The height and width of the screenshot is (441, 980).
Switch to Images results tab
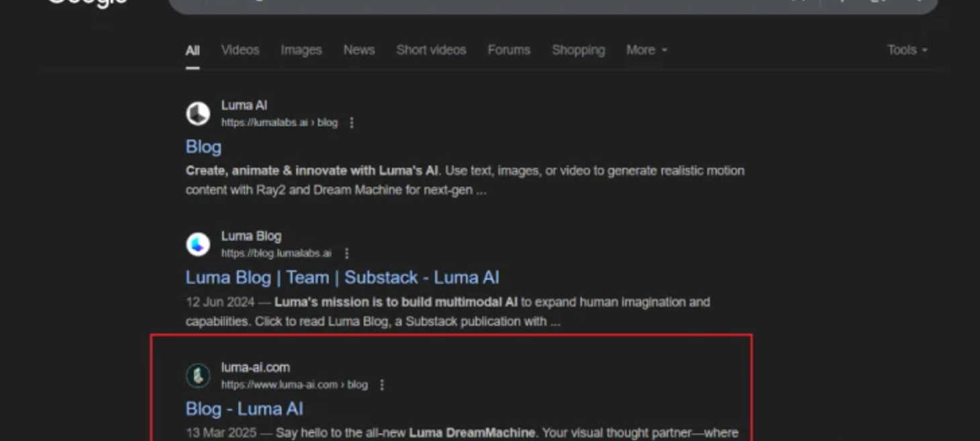pyautogui.click(x=301, y=50)
